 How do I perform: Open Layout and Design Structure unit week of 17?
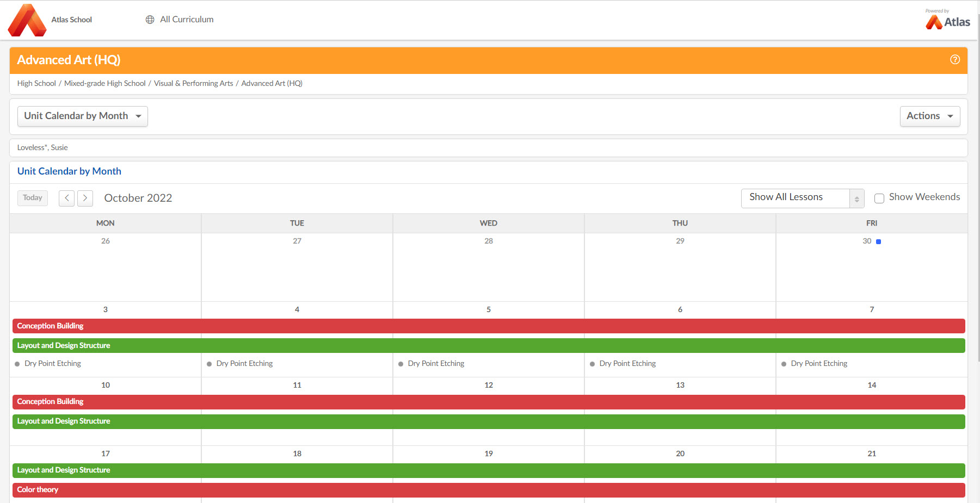click(x=489, y=470)
